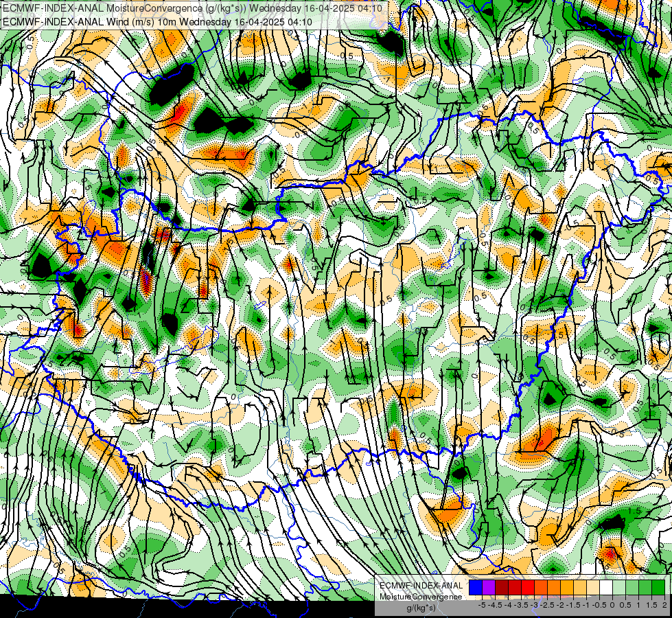Pick the orange-red swatch -3 to -2.5
672x618 pixels.
(541, 588)
